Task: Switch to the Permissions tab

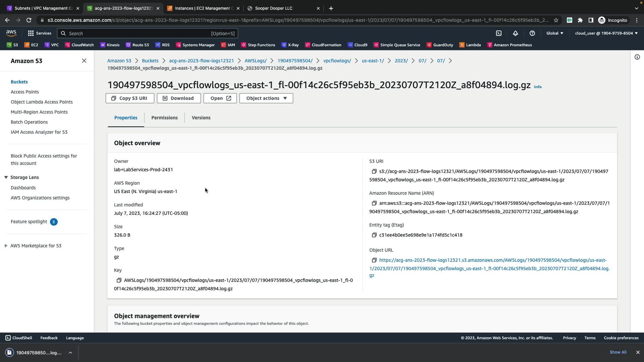Action: click(164, 118)
